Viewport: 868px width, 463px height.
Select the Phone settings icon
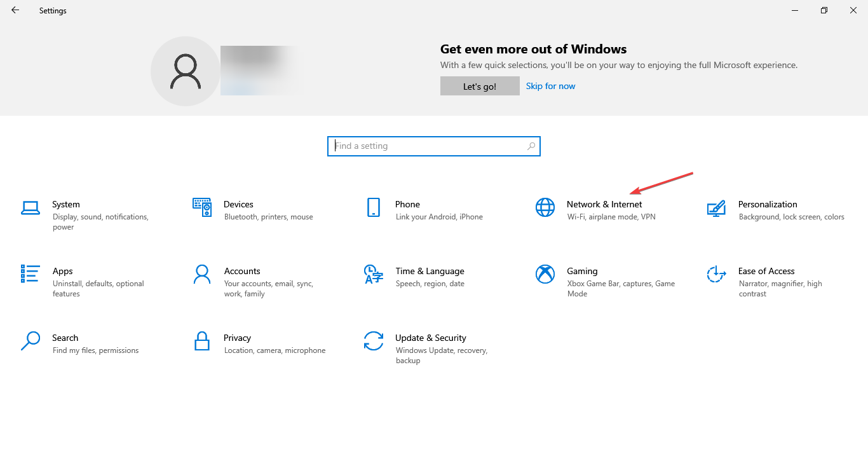click(x=374, y=207)
